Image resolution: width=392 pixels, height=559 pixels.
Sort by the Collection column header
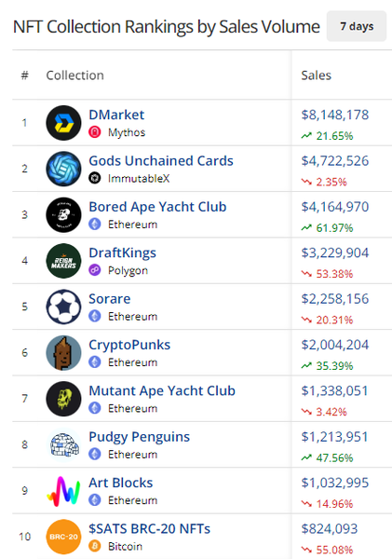[74, 75]
